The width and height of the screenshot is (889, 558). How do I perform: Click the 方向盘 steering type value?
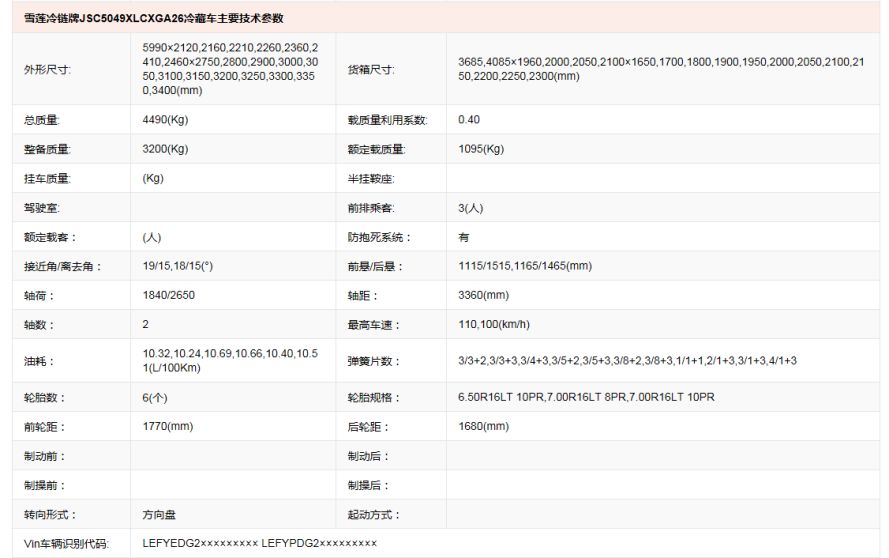pyautogui.click(x=159, y=515)
